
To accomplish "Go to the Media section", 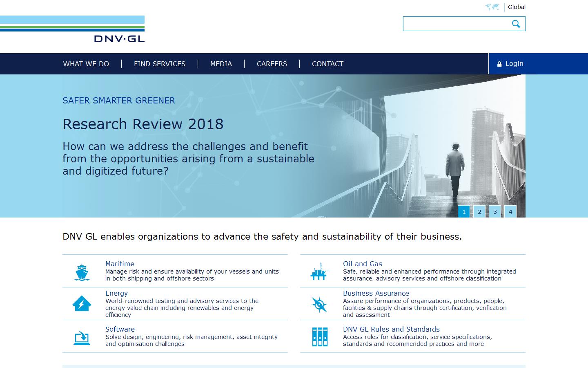I will coord(221,64).
